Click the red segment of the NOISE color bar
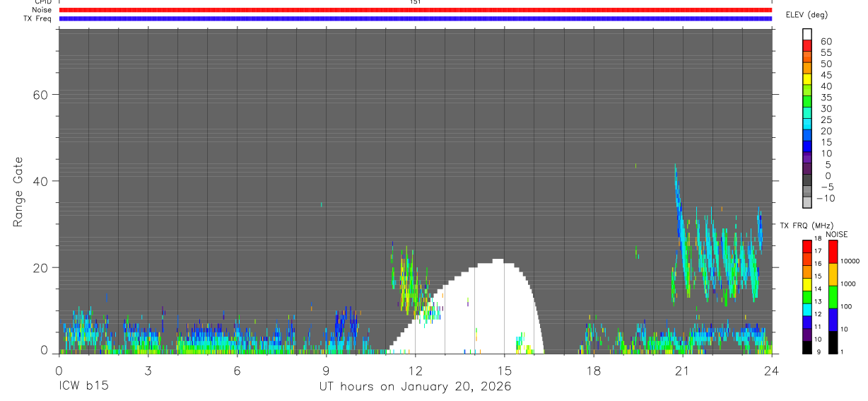This screenshot has height=401, width=868. pos(833,252)
